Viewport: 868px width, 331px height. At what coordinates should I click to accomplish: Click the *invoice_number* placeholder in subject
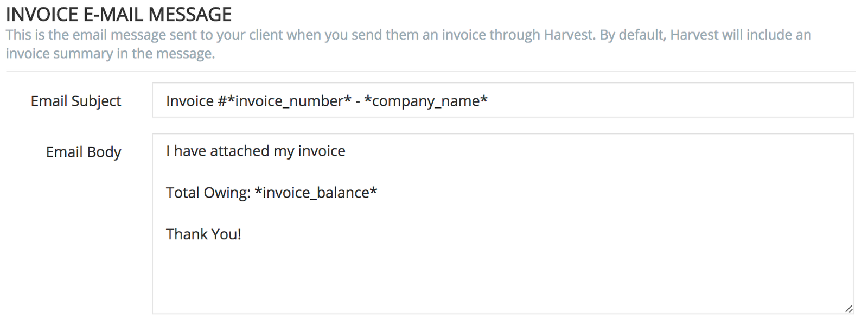(289, 101)
